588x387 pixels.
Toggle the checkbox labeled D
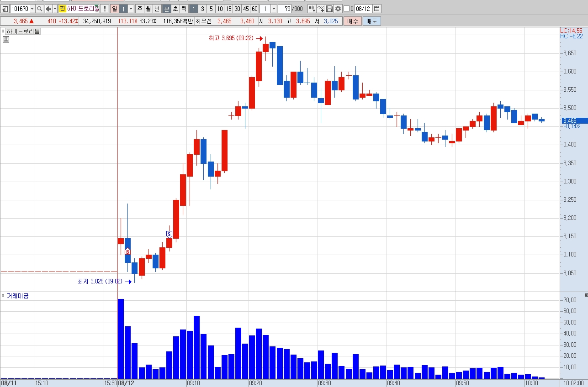click(x=346, y=9)
